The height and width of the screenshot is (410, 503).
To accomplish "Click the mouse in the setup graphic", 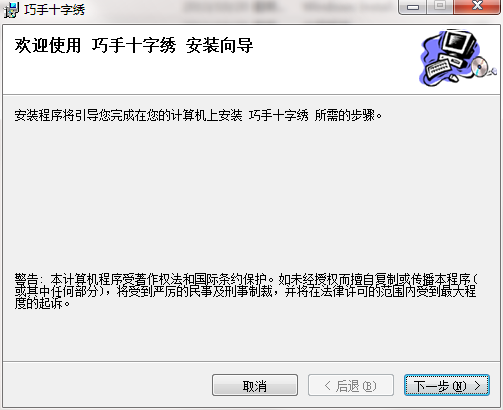I will 453,78.
